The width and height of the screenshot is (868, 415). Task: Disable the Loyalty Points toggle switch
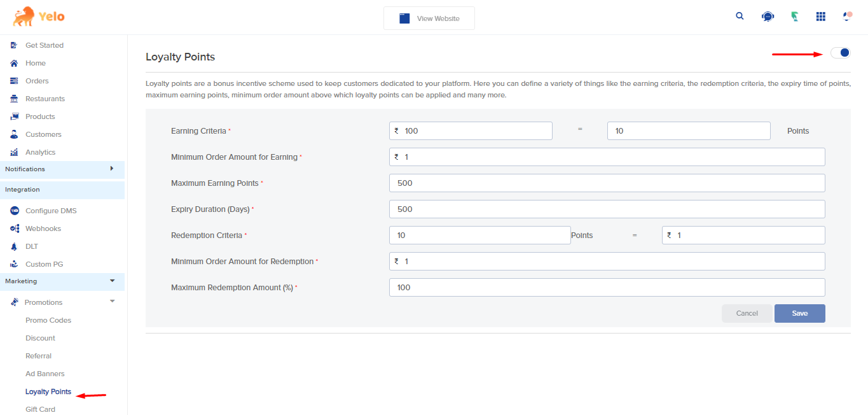841,53
